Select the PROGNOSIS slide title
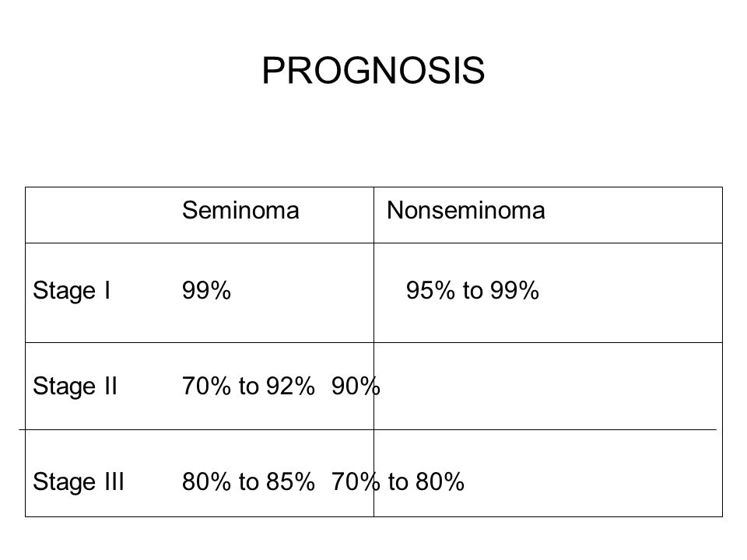The image size is (747, 560). point(373,71)
